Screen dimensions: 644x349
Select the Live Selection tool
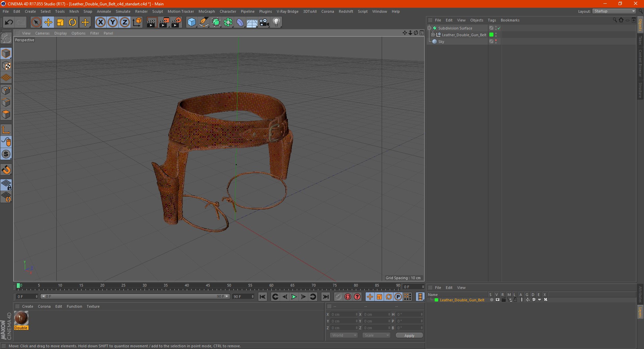point(36,22)
